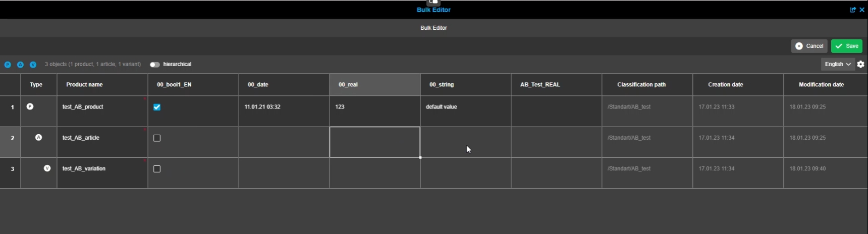Select row number 1 header
This screenshot has height=234, width=868.
[10, 111]
